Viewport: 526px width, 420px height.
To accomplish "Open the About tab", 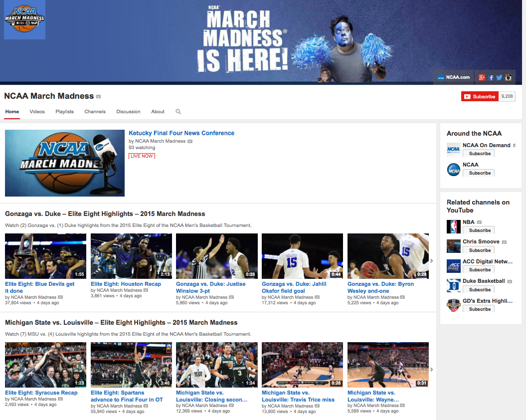I will (x=158, y=111).
